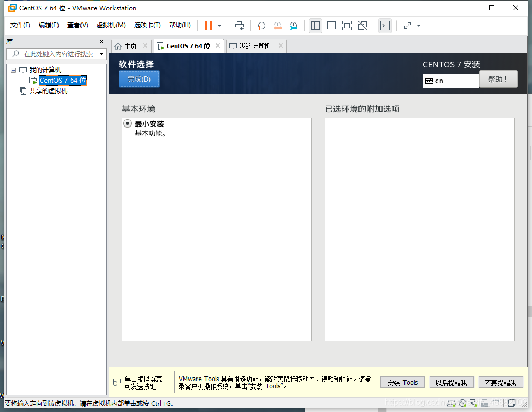Toggle the library sidebar view
Screen dimensions: 532x412
316,26
